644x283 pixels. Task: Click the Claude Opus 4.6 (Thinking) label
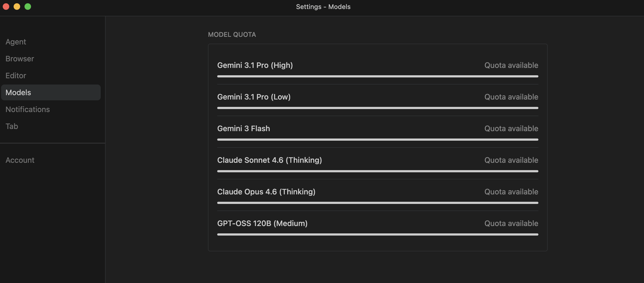click(266, 192)
